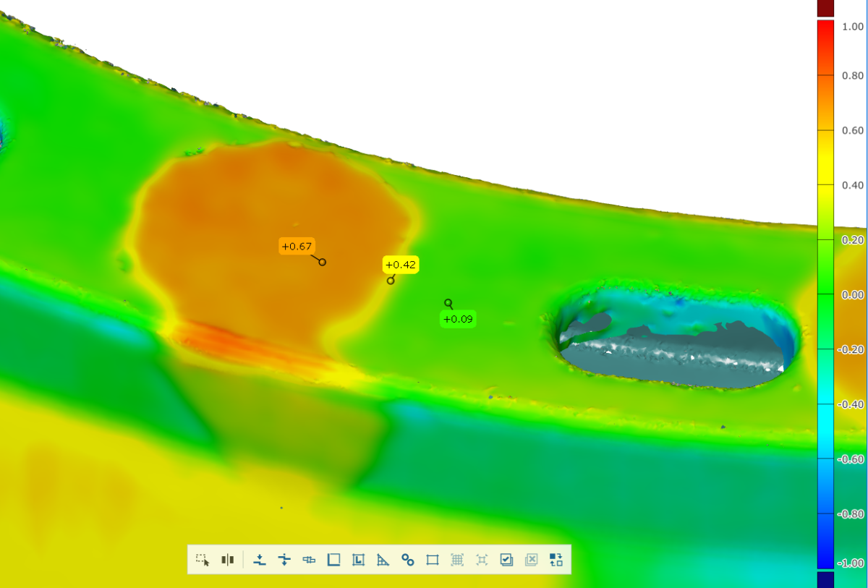Screen dimensions: 868x588
Task: Click the square corner frame tool
Action: pyautogui.click(x=333, y=560)
